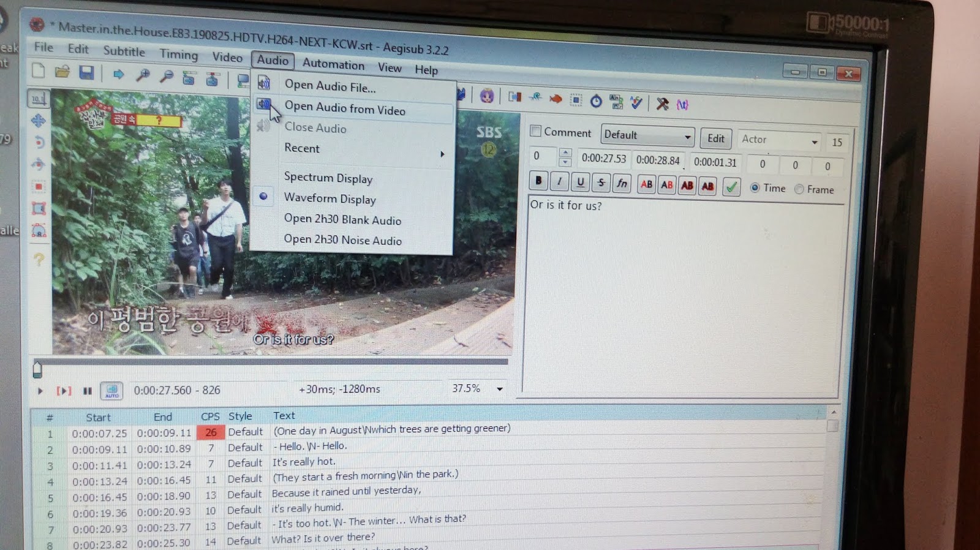Select the standard crosshair video tool
Viewport: 980px width, 550px height.
tap(39, 99)
